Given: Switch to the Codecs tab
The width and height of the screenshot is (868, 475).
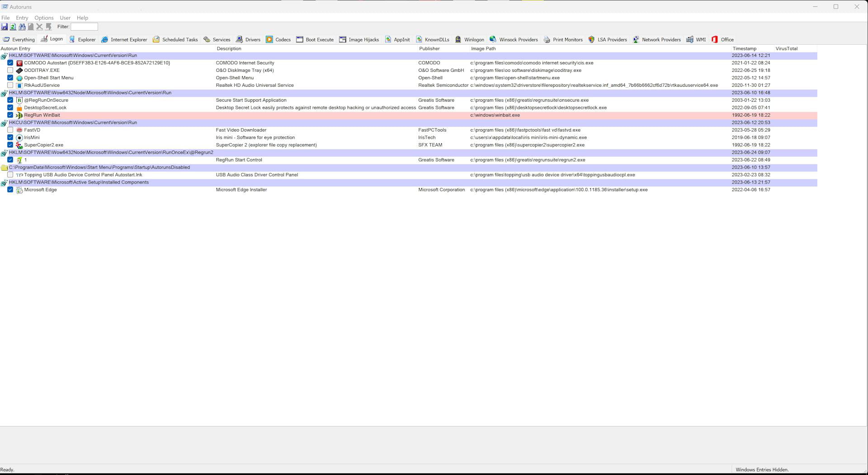Looking at the screenshot, I should click(278, 39).
